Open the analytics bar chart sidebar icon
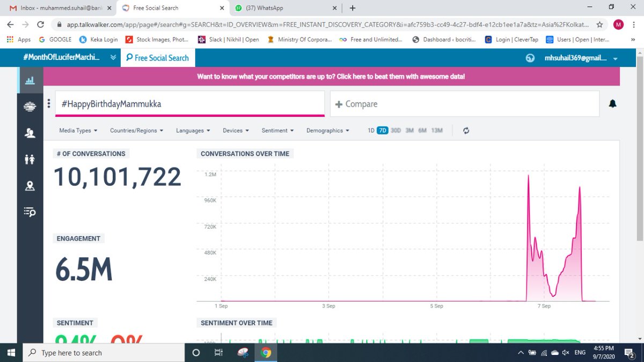The height and width of the screenshot is (362, 644). (30, 81)
